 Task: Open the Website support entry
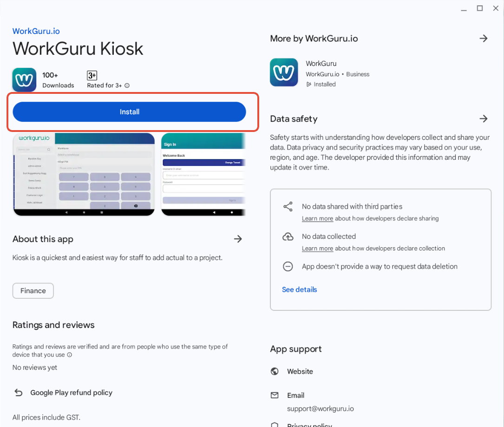coord(300,371)
